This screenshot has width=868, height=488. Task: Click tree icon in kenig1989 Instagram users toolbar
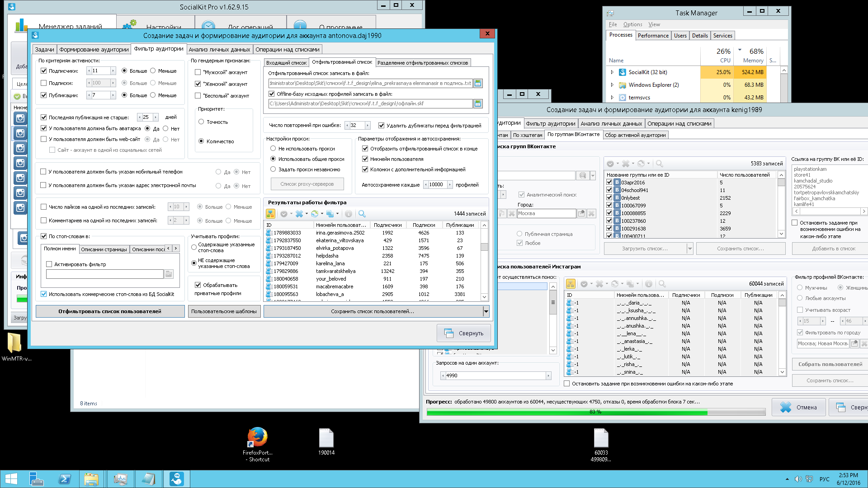tap(571, 284)
